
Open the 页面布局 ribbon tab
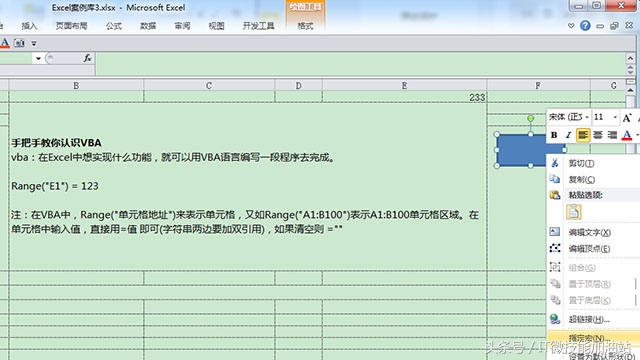click(x=71, y=26)
